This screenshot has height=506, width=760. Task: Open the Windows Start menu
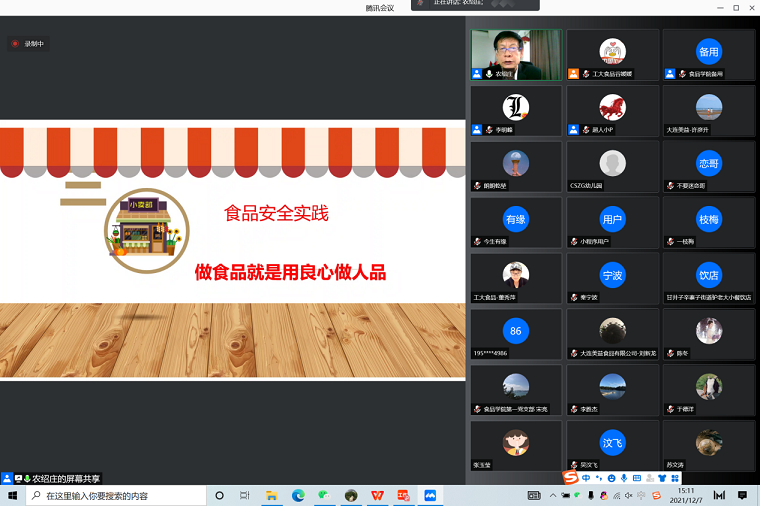(13, 495)
